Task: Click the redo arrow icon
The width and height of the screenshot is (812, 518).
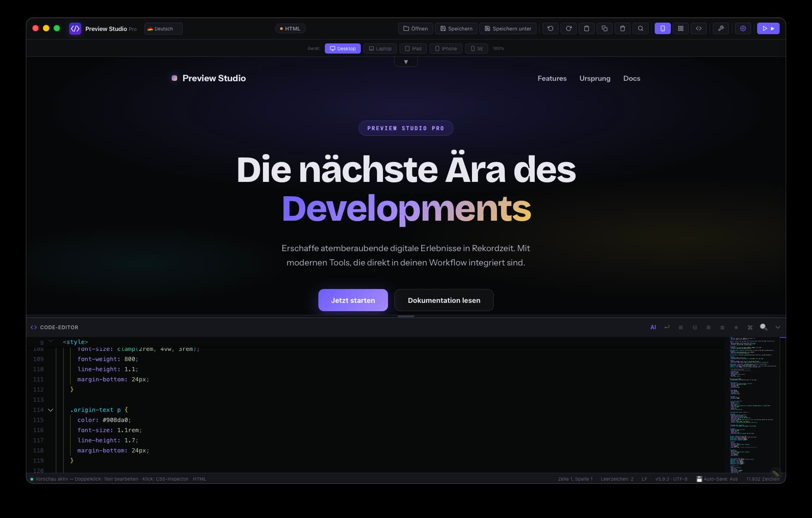Action: click(x=568, y=29)
